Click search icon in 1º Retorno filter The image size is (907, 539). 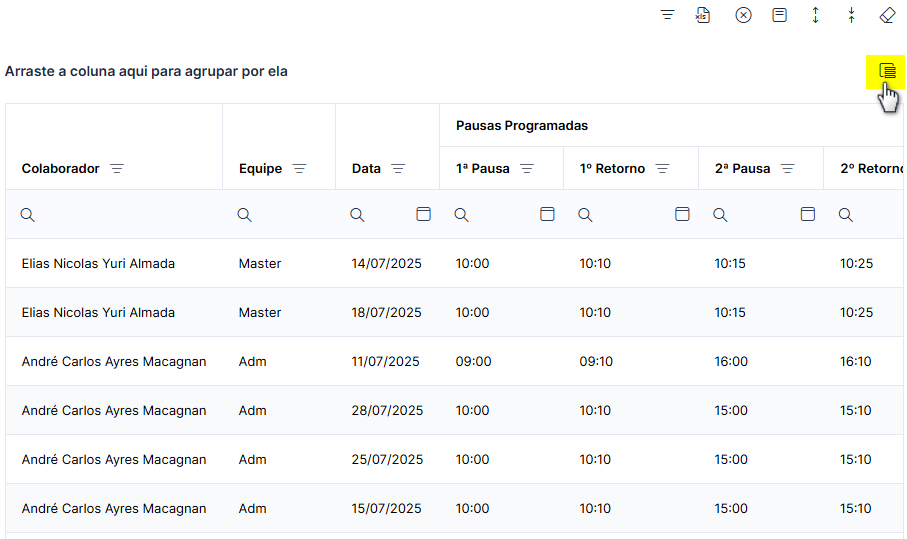point(585,215)
